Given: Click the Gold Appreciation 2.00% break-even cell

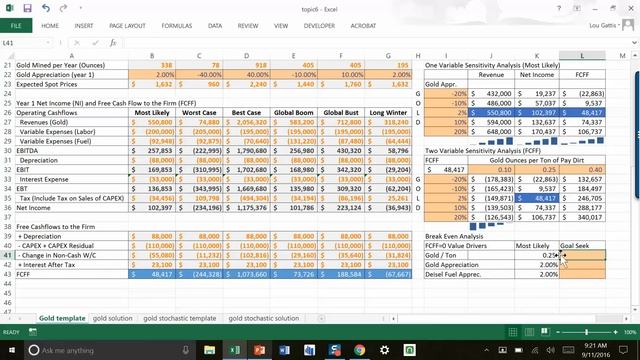Looking at the screenshot, I should coord(537,264).
